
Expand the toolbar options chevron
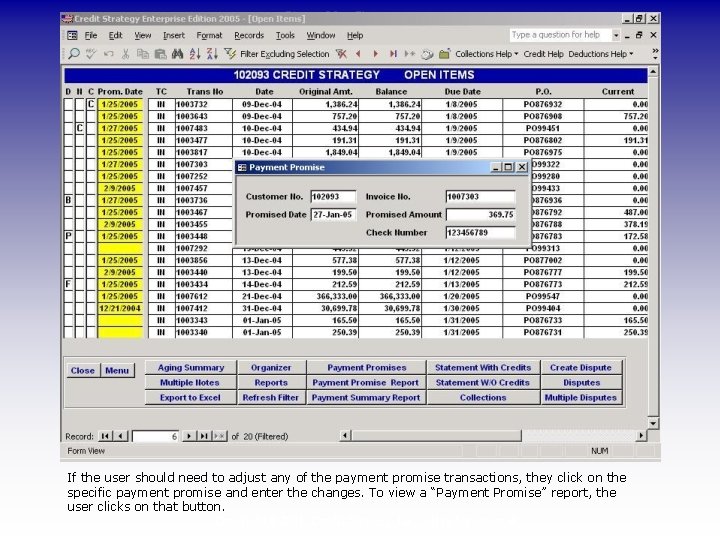point(655,54)
